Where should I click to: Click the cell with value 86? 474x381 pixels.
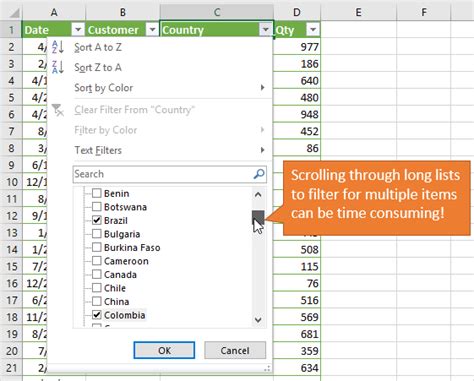(x=297, y=148)
